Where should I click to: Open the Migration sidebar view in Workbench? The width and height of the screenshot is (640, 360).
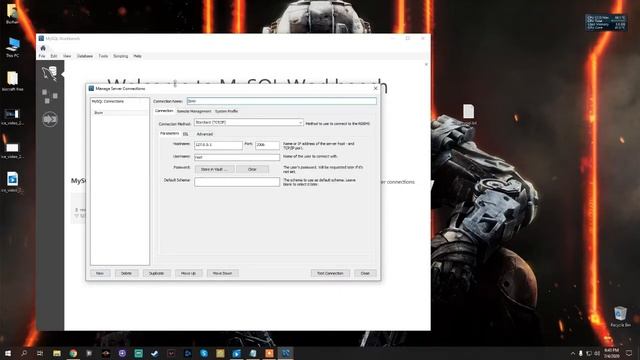[50, 119]
